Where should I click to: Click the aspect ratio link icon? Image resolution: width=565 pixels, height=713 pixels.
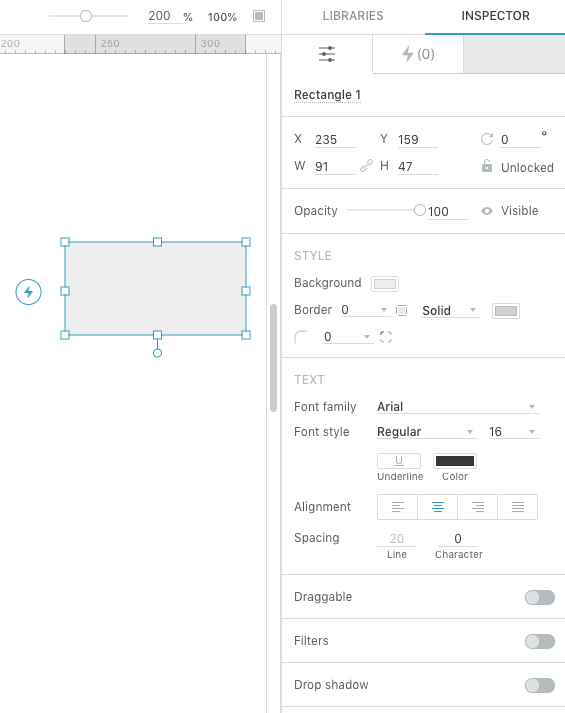tap(366, 166)
